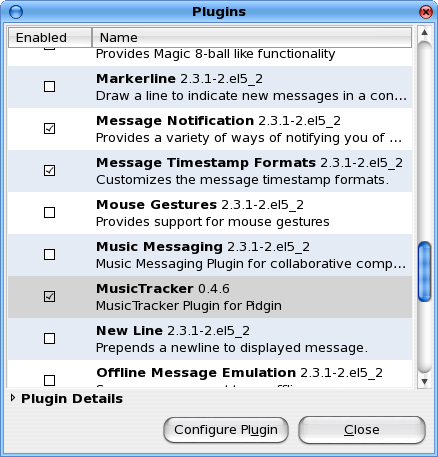The image size is (438, 457).
Task: Click 'Provides Magic 8-ball like functionality' text
Action: click(x=215, y=54)
